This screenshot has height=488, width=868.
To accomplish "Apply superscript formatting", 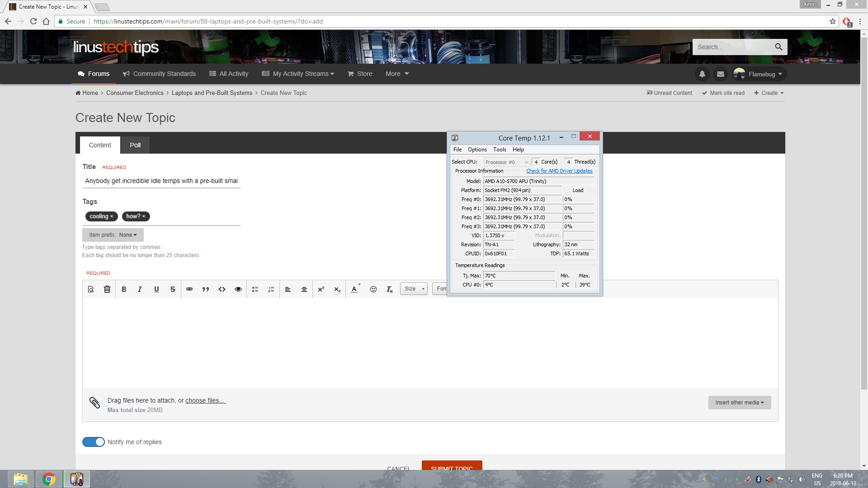I will point(321,289).
